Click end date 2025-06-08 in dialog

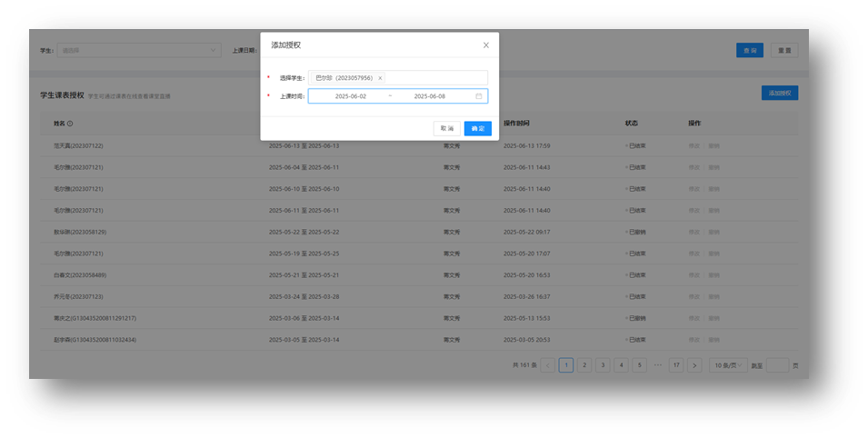pyautogui.click(x=430, y=96)
